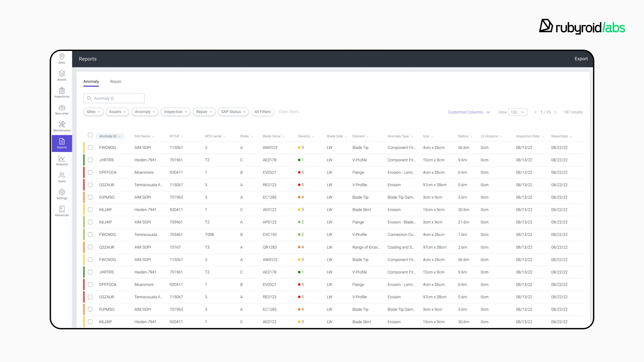This screenshot has width=644, height=362.
Task: Select the Anomaly tab
Action: tap(91, 81)
